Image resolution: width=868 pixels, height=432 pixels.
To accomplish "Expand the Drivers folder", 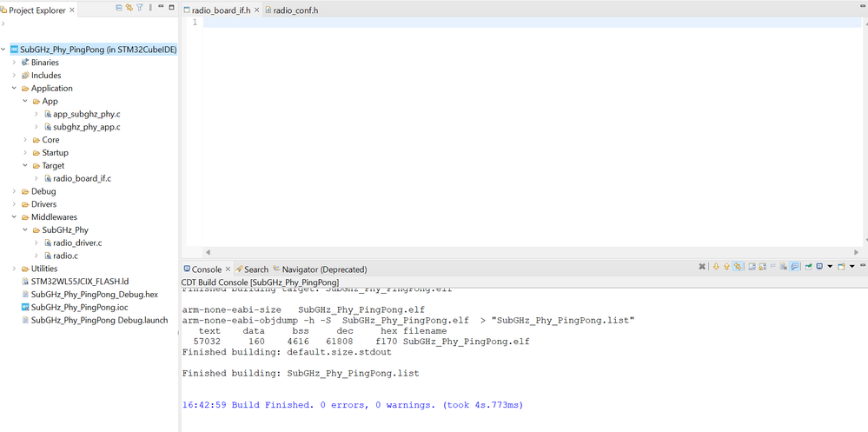I will coord(15,203).
